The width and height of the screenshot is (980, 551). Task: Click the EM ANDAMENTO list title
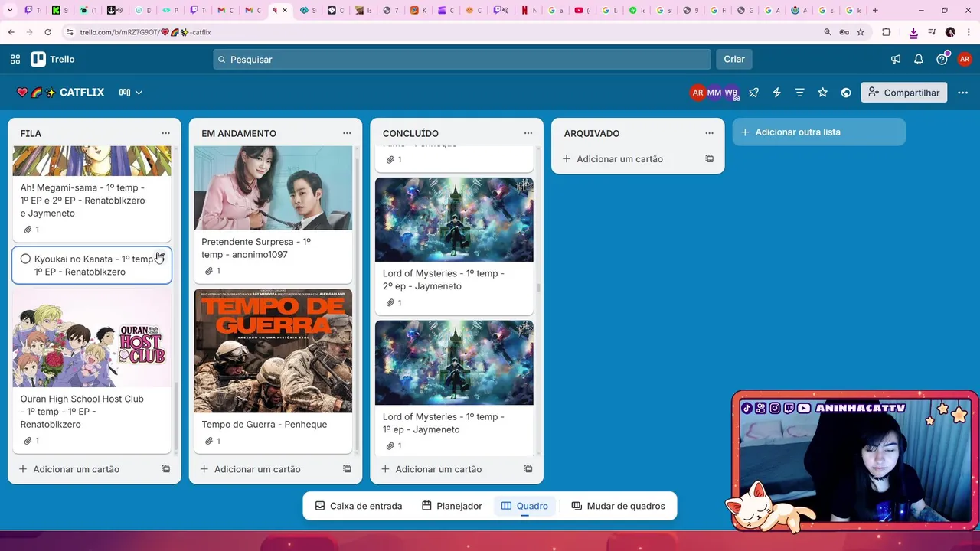click(x=239, y=133)
